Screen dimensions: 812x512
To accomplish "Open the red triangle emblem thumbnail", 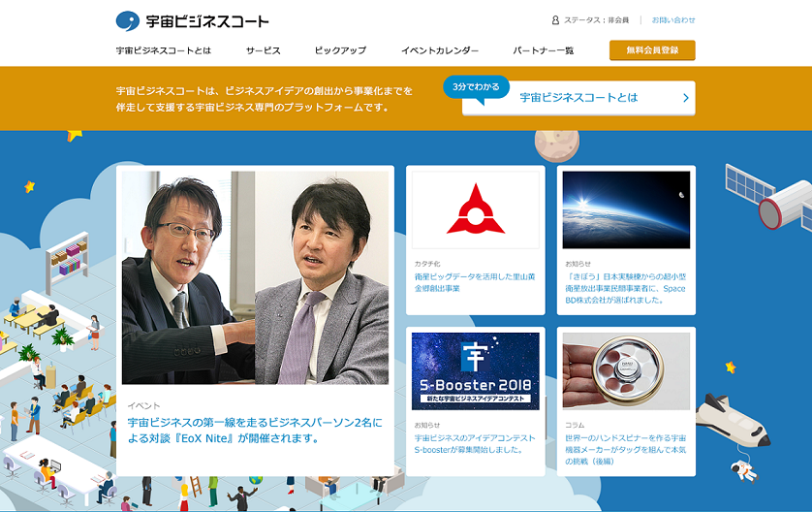I will click(476, 210).
